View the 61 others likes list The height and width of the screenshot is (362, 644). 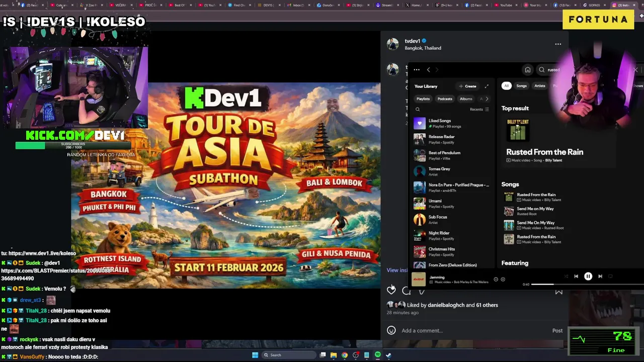(487, 305)
